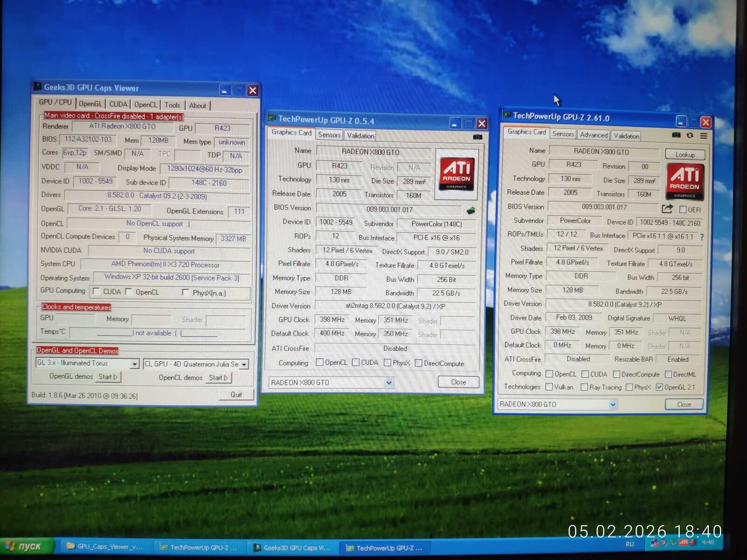Expand the GL 3.x Illuminated Torus demo dropdown
This screenshot has width=747, height=560.
point(135,364)
